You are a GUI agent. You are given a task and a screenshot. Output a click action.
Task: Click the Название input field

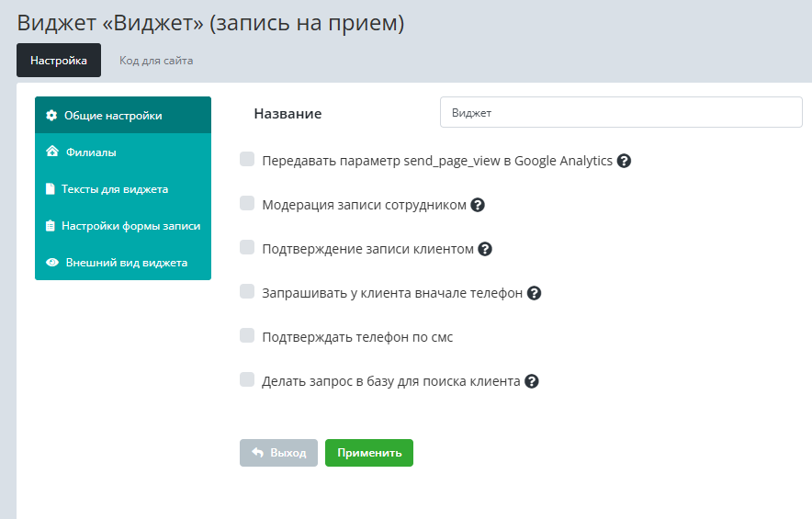point(621,113)
